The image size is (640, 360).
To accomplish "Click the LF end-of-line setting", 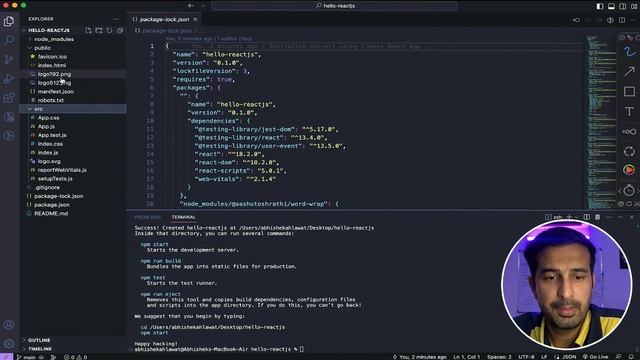I will coord(544,357).
